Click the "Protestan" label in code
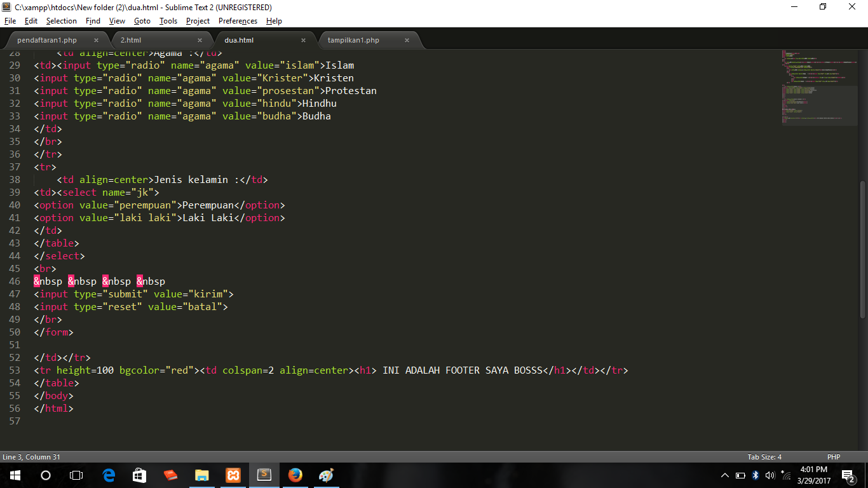This screenshot has height=488, width=868. pyautogui.click(x=351, y=90)
